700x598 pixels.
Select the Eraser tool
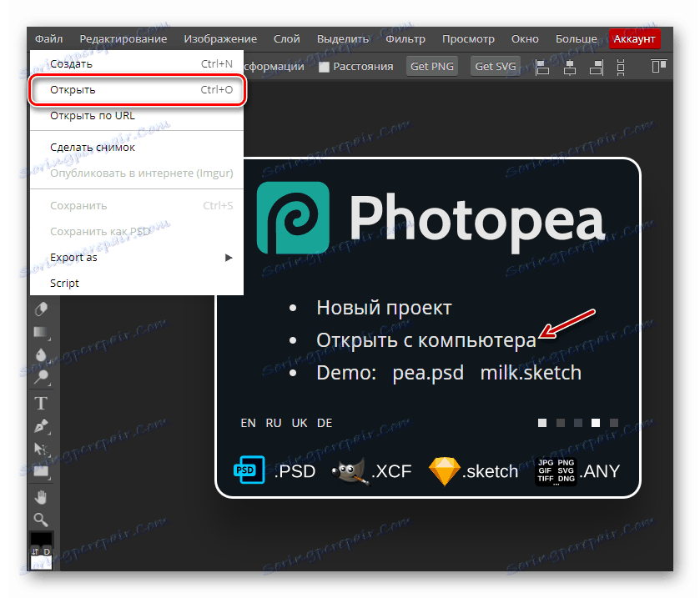pos(41,309)
